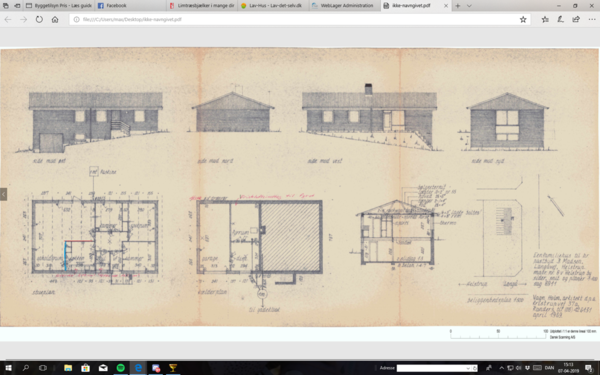This screenshot has width=600, height=375.
Task: Open the taskbar address dropdown arrow
Action: [x=468, y=368]
